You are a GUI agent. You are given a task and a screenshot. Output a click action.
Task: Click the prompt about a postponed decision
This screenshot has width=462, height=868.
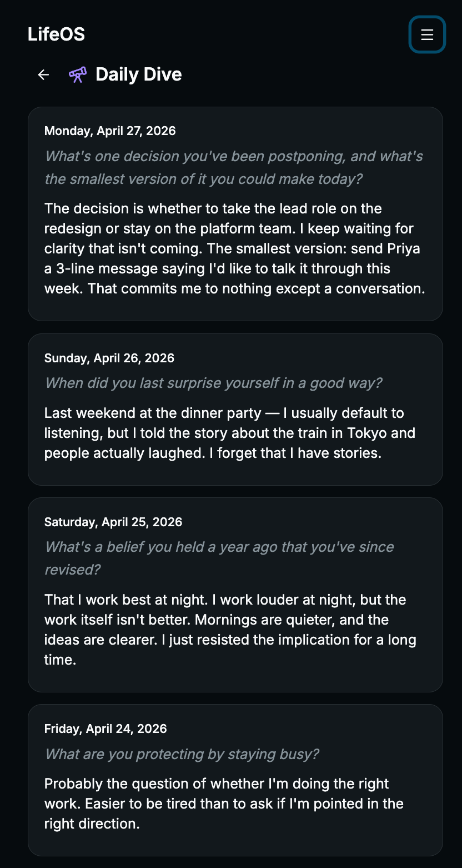[233, 167]
